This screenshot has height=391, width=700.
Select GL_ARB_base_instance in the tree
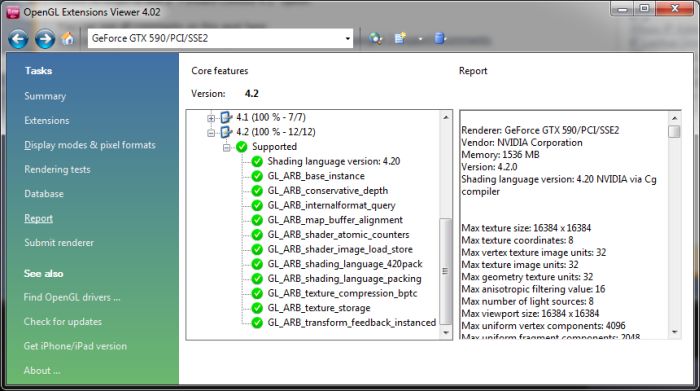tap(316, 176)
